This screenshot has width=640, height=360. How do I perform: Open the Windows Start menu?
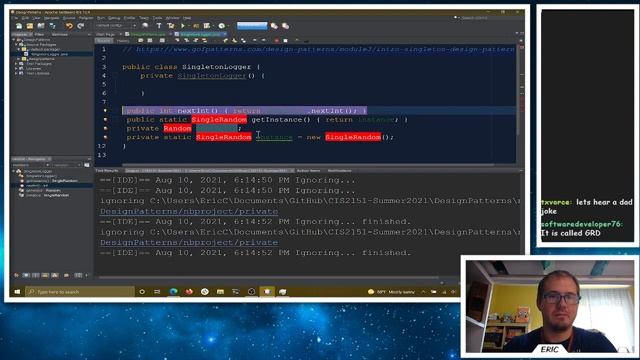pyautogui.click(x=17, y=291)
